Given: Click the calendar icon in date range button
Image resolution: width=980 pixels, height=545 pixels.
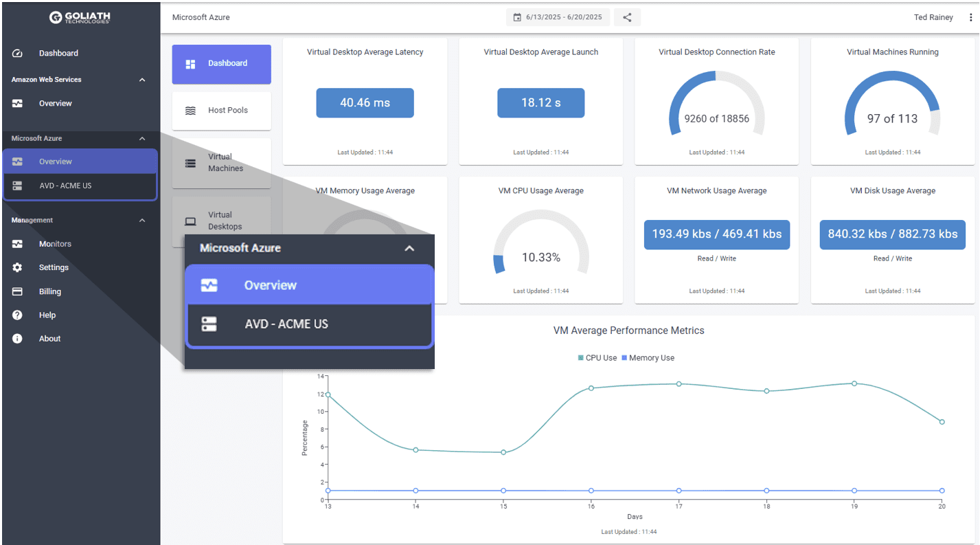Looking at the screenshot, I should (517, 17).
